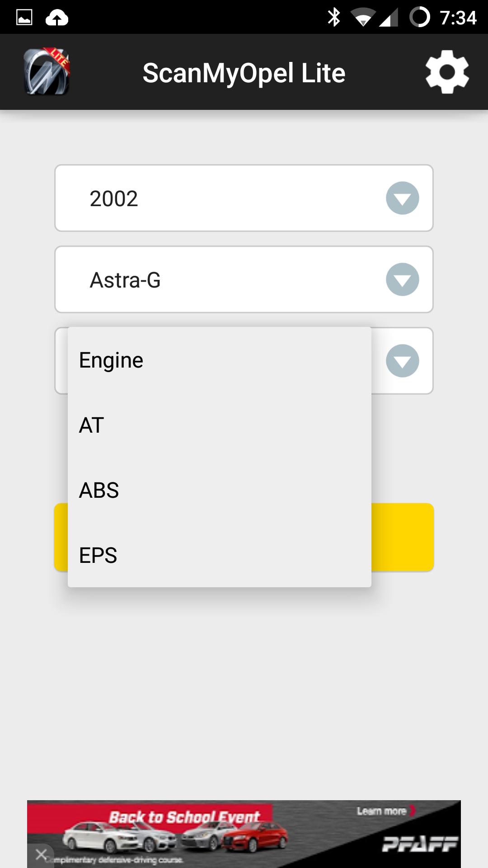Tap the Back to School Event ad
Image resolution: width=488 pixels, height=868 pixels.
(x=184, y=817)
